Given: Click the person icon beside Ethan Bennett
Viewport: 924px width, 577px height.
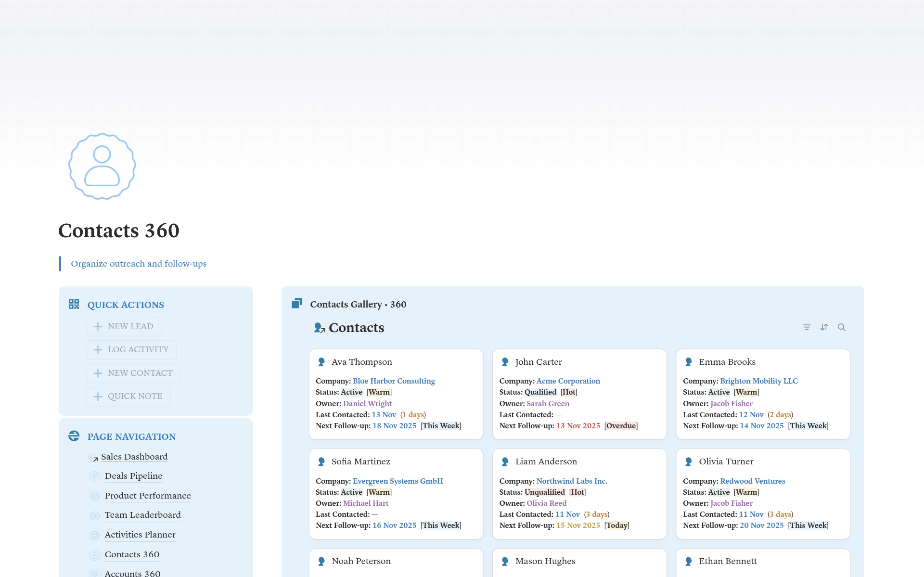Looking at the screenshot, I should tap(689, 561).
